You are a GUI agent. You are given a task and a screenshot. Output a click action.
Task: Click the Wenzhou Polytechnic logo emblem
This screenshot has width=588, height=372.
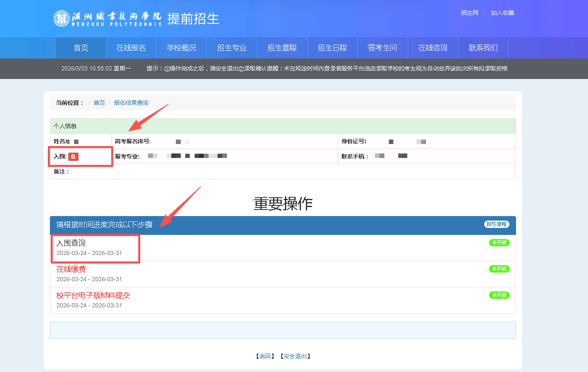pos(61,18)
